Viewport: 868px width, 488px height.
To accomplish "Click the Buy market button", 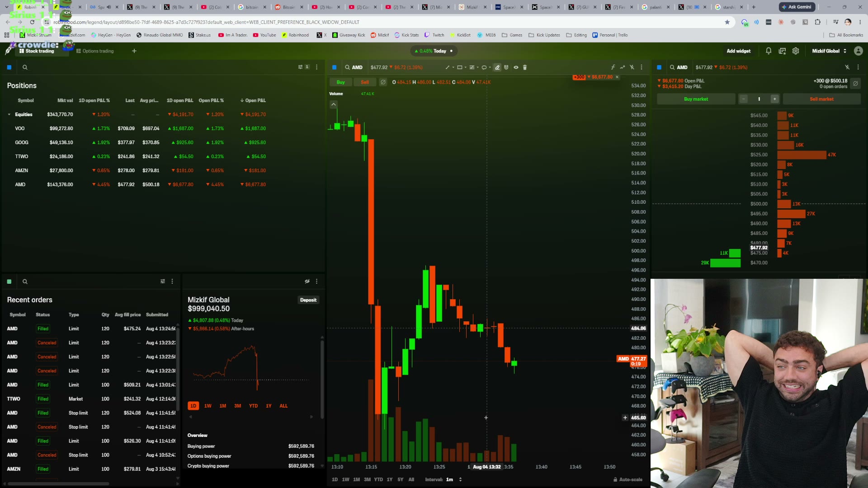I will (x=696, y=99).
